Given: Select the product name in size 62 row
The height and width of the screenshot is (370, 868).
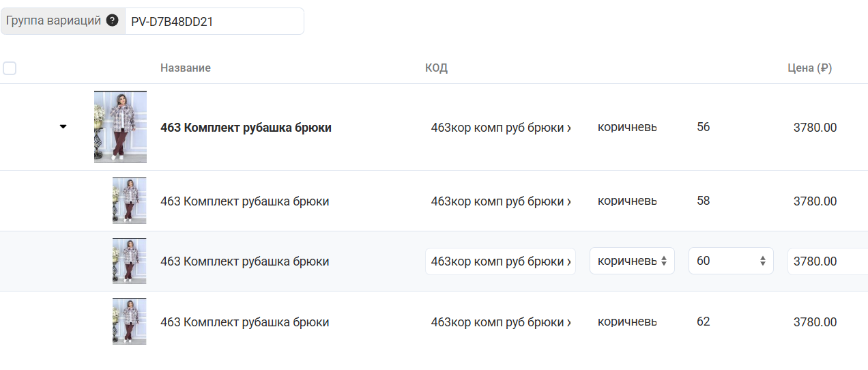Looking at the screenshot, I should tap(244, 322).
